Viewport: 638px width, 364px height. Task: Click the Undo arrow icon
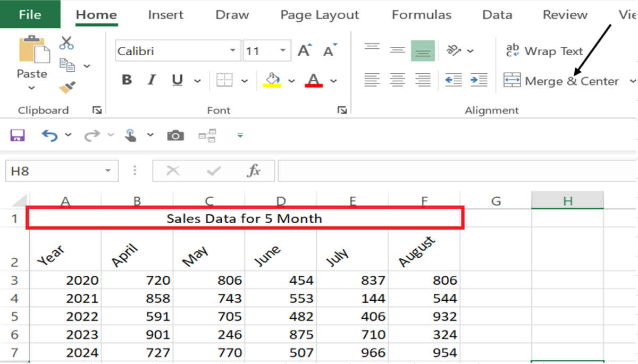[x=50, y=136]
